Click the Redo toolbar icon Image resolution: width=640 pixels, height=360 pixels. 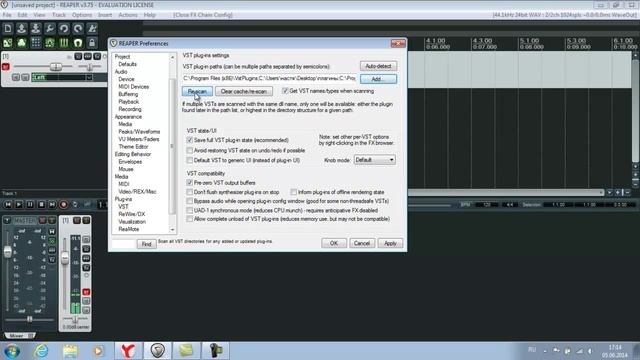[x=78, y=29]
